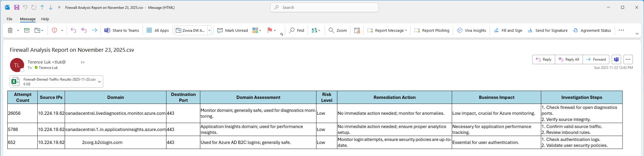Open Viva Insights from the ribbon
The image size is (644, 156).
pos(471,30)
